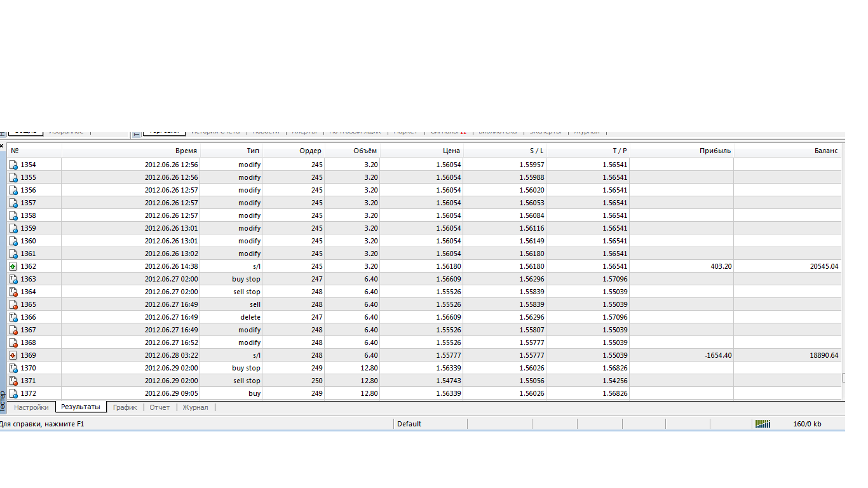868x488 pixels.
Task: Click the row icon next to 1359
Action: 13,228
